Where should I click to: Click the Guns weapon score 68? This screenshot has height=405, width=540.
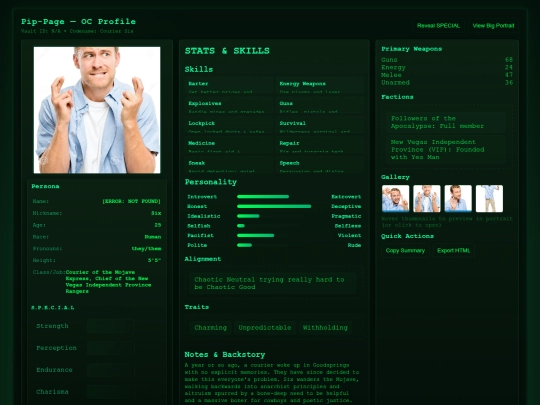[509, 60]
